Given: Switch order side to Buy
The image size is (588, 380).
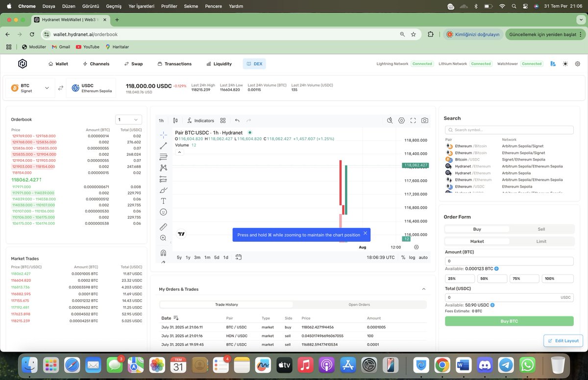Looking at the screenshot, I should click(x=477, y=229).
